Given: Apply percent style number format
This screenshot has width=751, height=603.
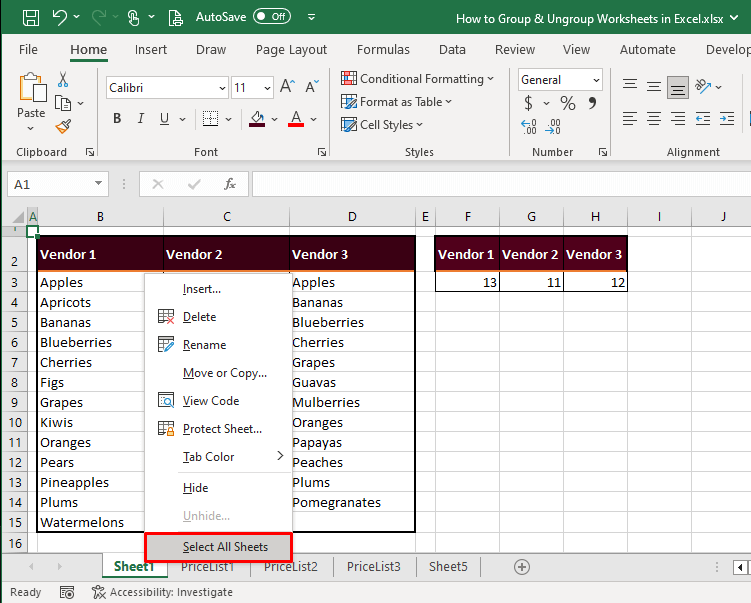Looking at the screenshot, I should [x=567, y=103].
